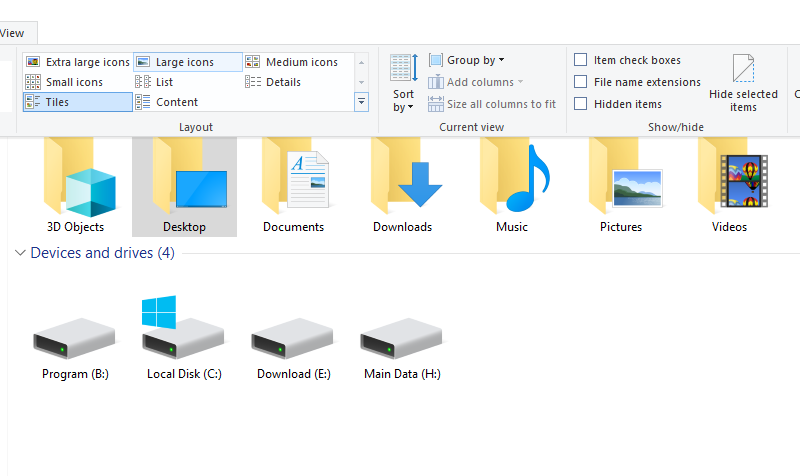Open the View ribbon tab
The image size is (800, 476).
point(15,33)
